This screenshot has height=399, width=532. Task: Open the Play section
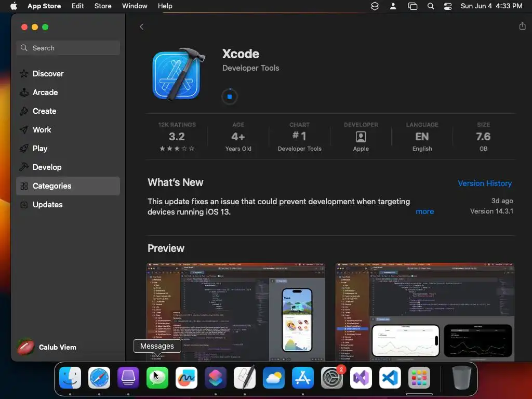click(x=68, y=148)
